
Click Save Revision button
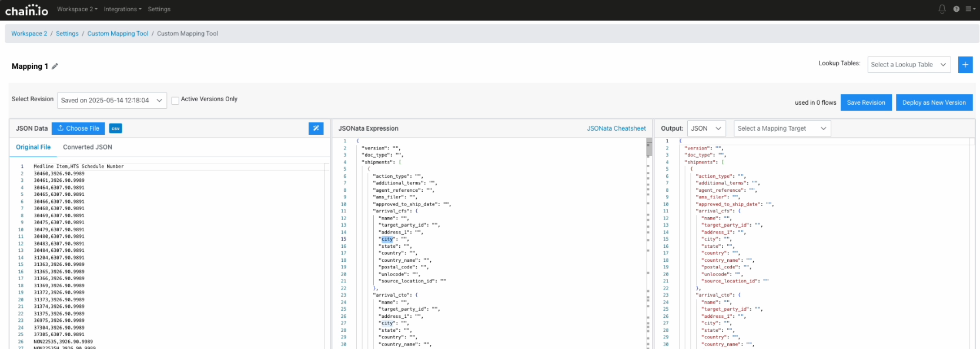tap(866, 102)
